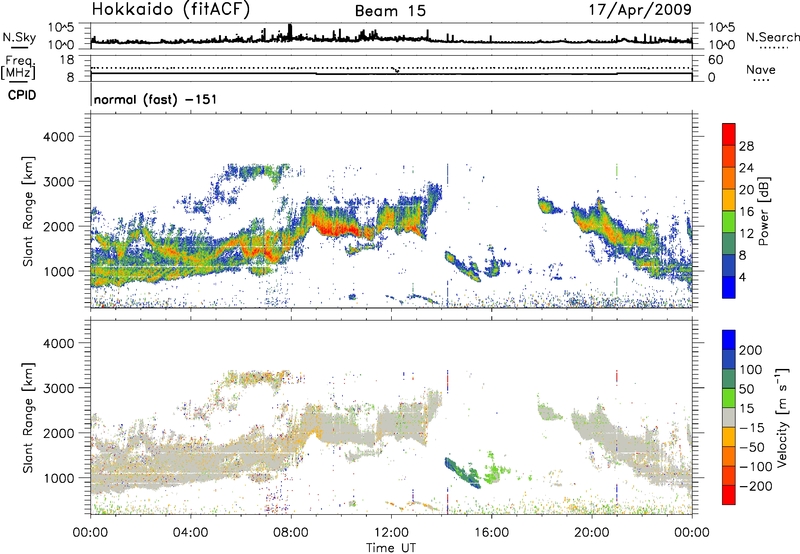800x554 pixels.
Task: Select the 2000 tick of power panel
Action: (58, 226)
